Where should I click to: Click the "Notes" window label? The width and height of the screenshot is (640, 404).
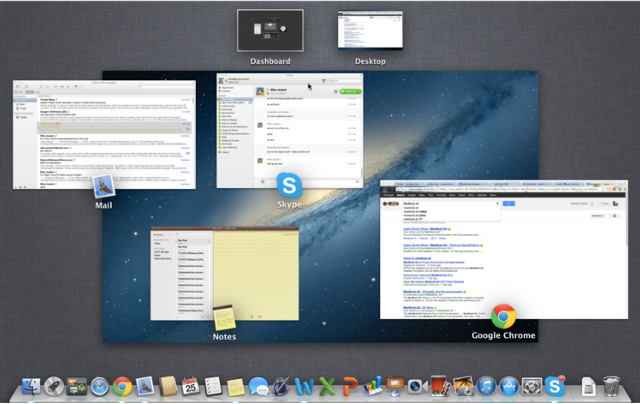pos(224,337)
